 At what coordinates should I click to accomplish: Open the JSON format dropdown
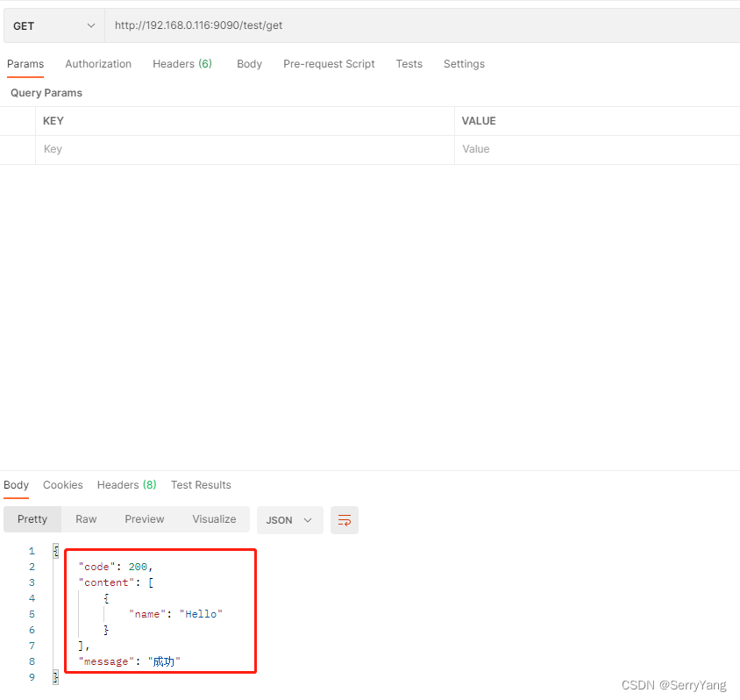coord(289,520)
